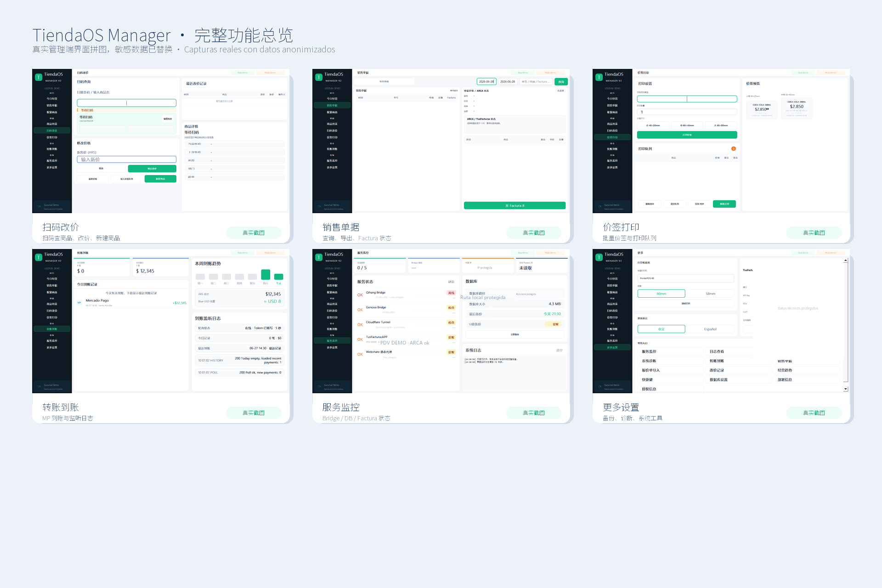Click the Mercado Pago +$12,345 payment row
Viewport: 882px width, 588px height.
point(131,303)
